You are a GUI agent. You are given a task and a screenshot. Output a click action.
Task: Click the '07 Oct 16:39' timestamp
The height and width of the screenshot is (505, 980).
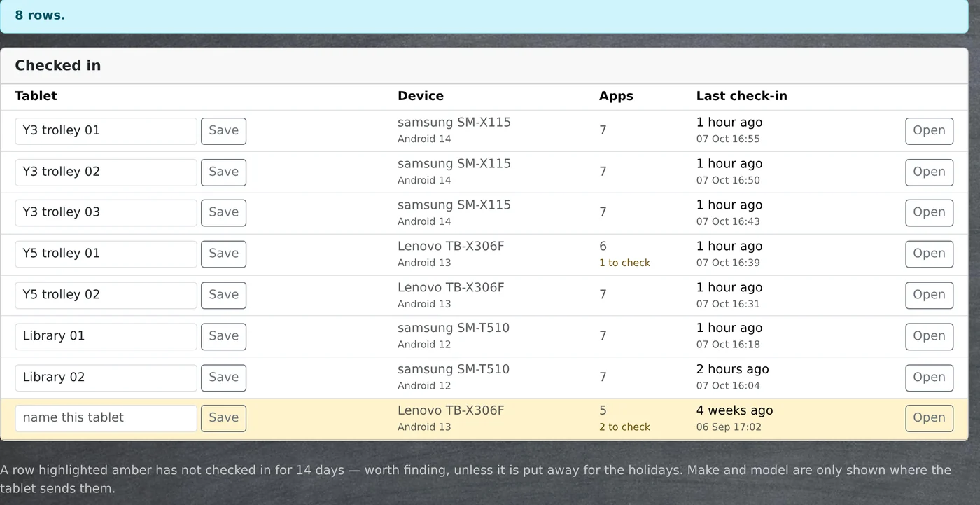coord(728,263)
